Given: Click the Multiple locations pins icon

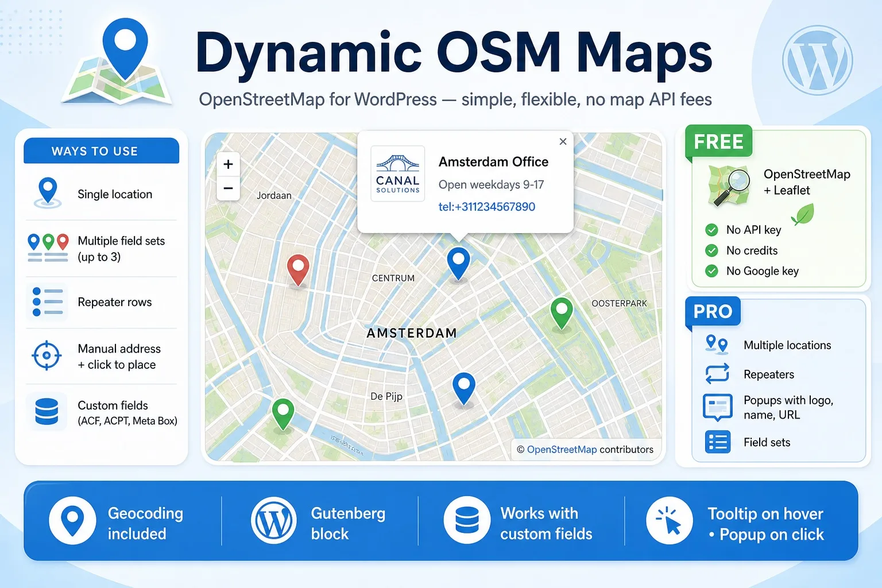Looking at the screenshot, I should tap(717, 344).
